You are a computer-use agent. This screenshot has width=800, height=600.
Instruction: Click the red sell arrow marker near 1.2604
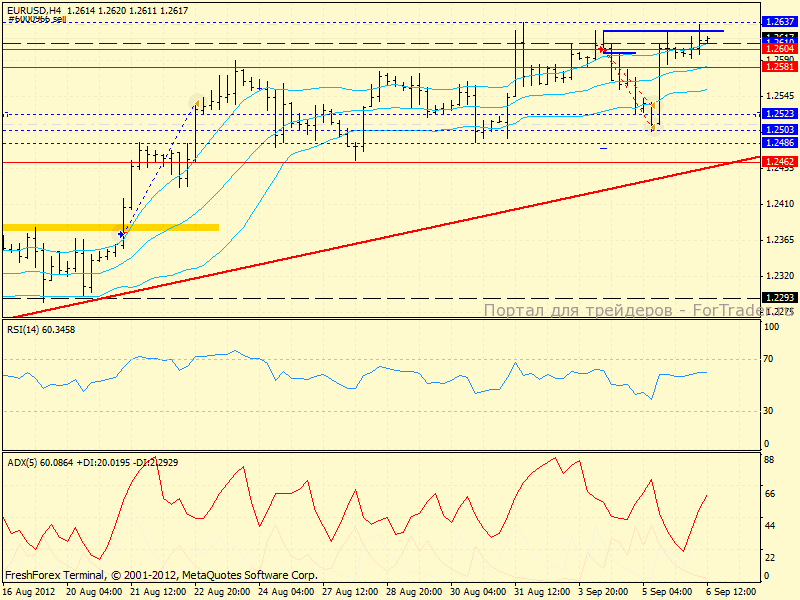click(601, 50)
